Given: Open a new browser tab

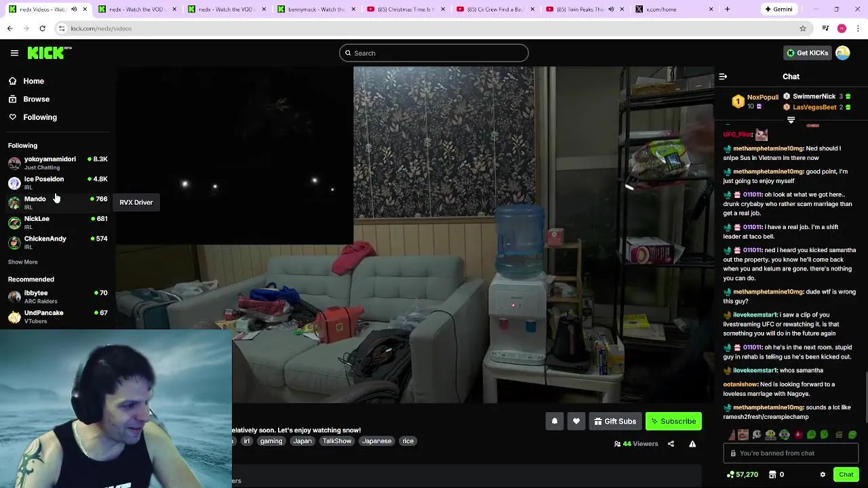Looking at the screenshot, I should tap(727, 9).
